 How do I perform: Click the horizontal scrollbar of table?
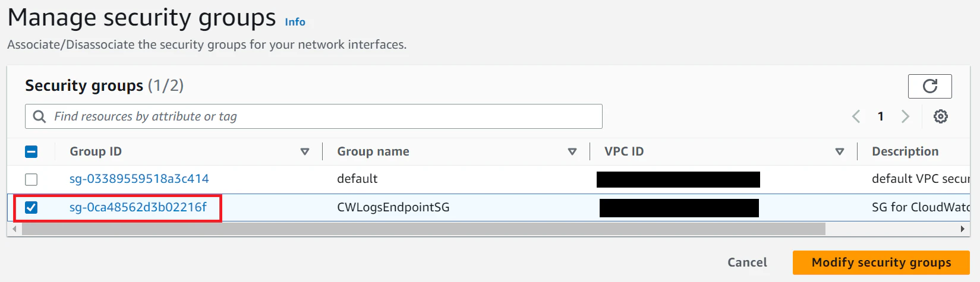click(x=423, y=229)
